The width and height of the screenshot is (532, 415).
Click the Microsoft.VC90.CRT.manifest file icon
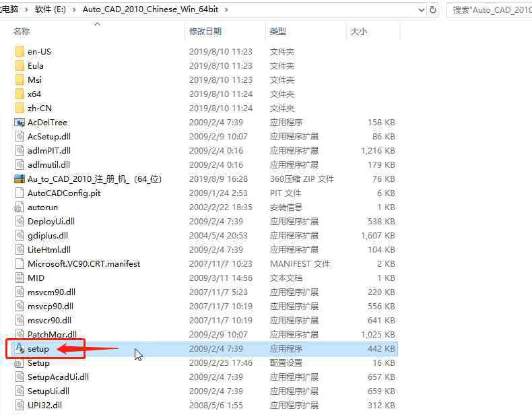point(20,264)
